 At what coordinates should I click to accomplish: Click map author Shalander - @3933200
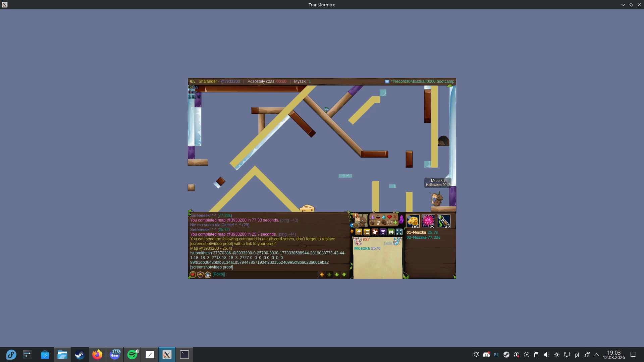[219, 81]
